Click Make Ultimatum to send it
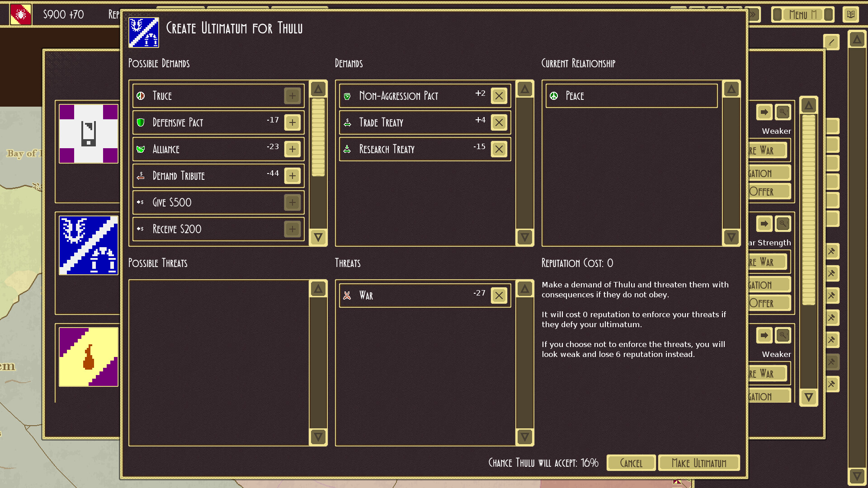Screen dimensions: 868x488 (699, 463)
